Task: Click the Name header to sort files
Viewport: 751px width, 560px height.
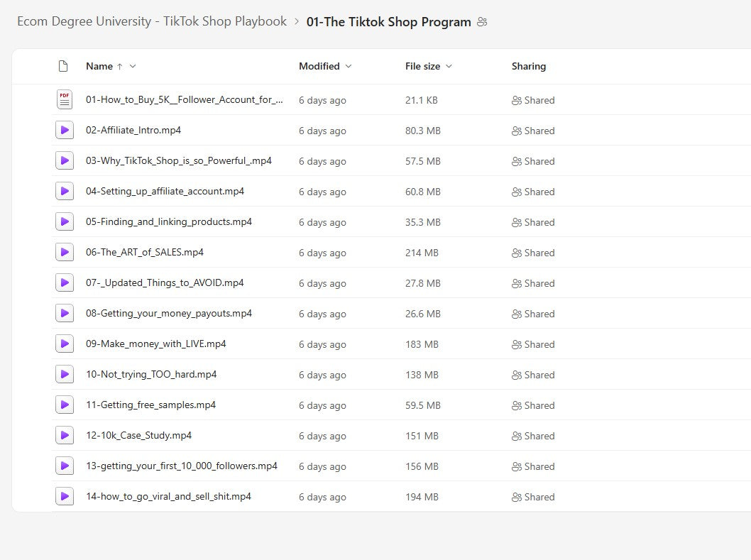Action: [x=99, y=65]
